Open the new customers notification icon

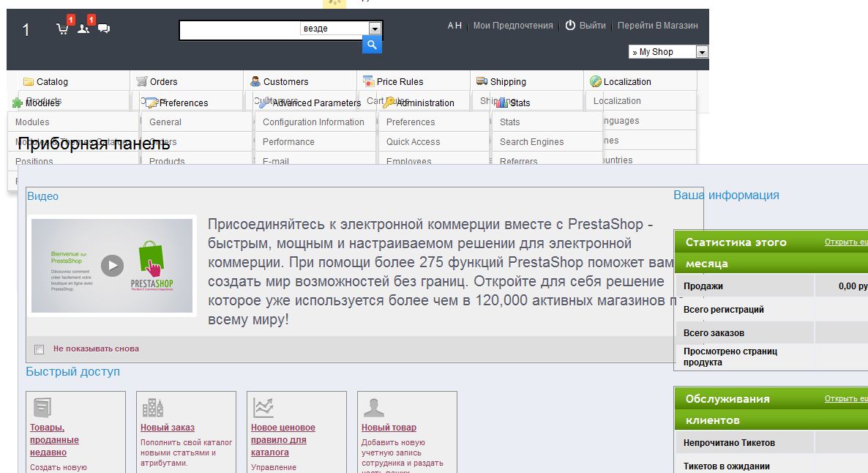click(83, 29)
